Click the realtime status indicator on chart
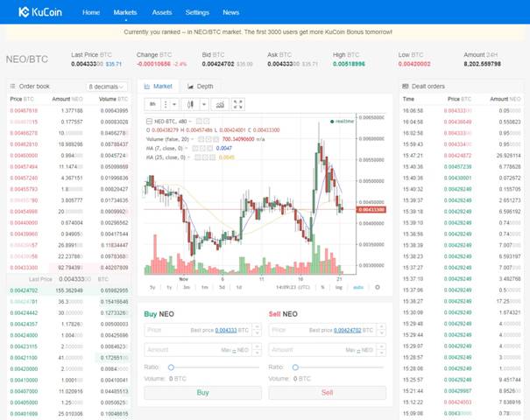Screen dimensions: 530x420 pos(342,122)
